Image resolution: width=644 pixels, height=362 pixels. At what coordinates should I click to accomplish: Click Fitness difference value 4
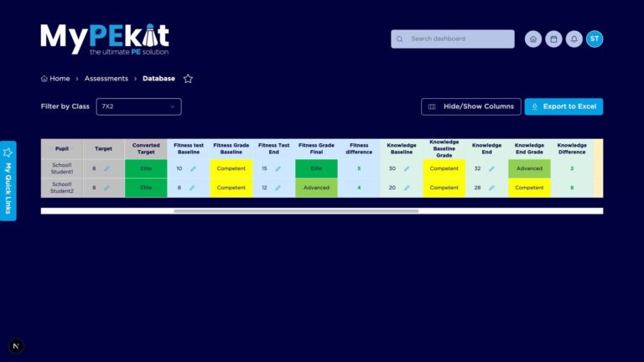(359, 188)
